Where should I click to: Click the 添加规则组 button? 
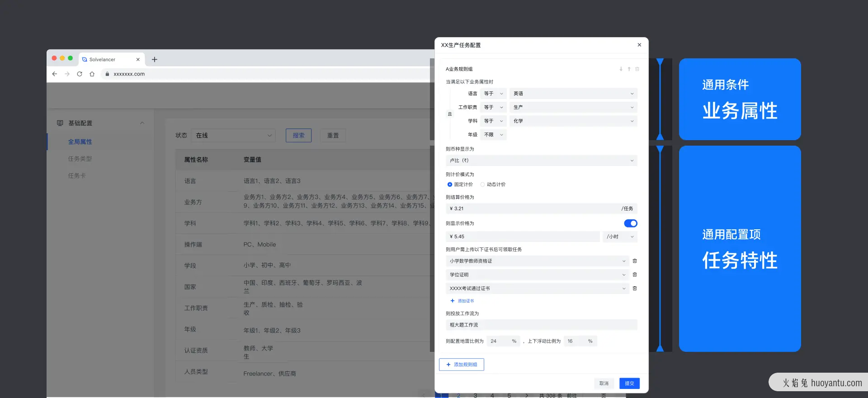coord(462,365)
